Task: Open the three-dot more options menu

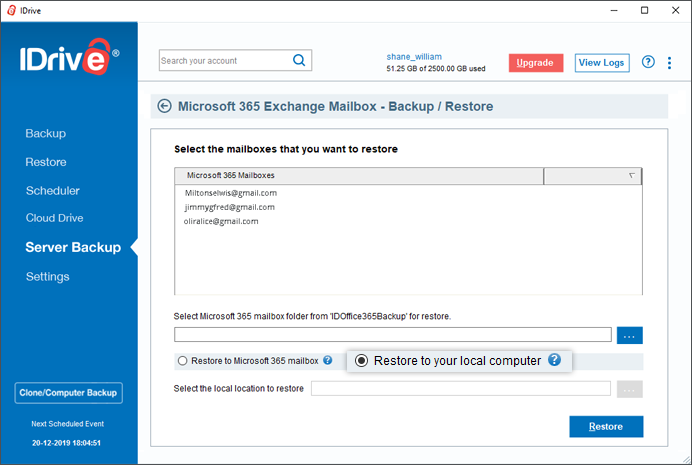Action: point(669,63)
